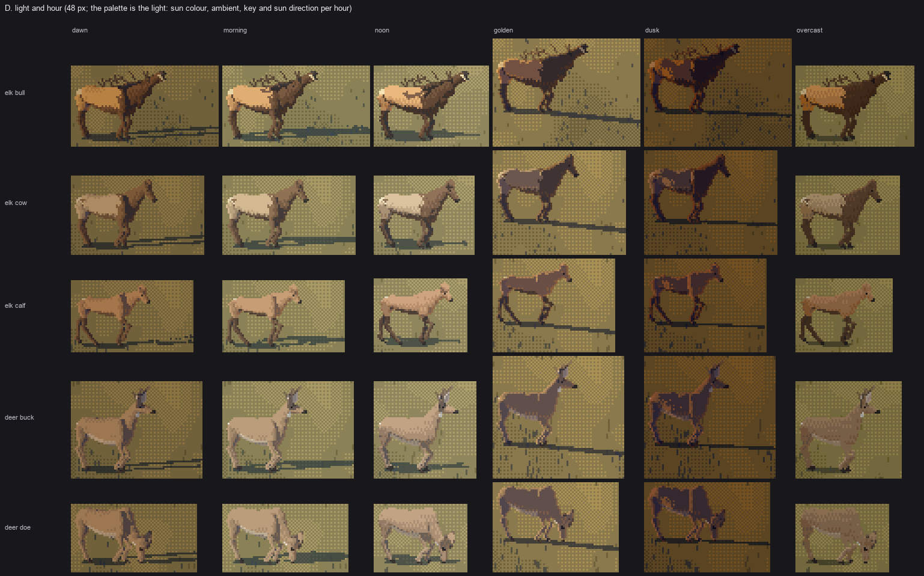View the deer doe overcast sprite
The height and width of the screenshot is (576, 924).
tap(842, 538)
